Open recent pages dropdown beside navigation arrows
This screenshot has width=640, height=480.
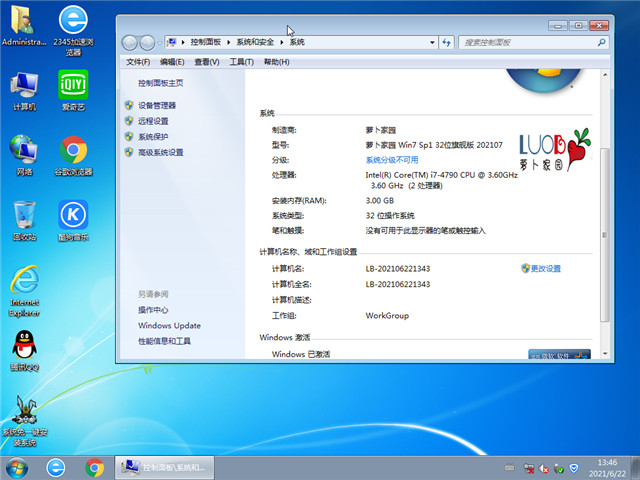160,42
